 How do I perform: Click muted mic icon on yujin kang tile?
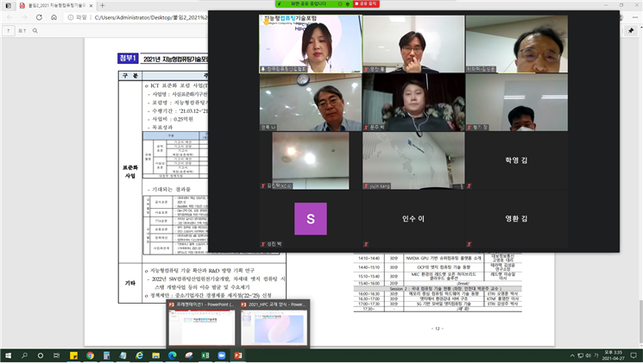tap(366, 186)
